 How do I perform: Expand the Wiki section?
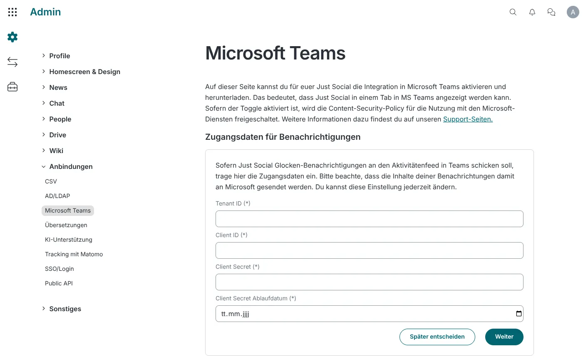(52, 151)
